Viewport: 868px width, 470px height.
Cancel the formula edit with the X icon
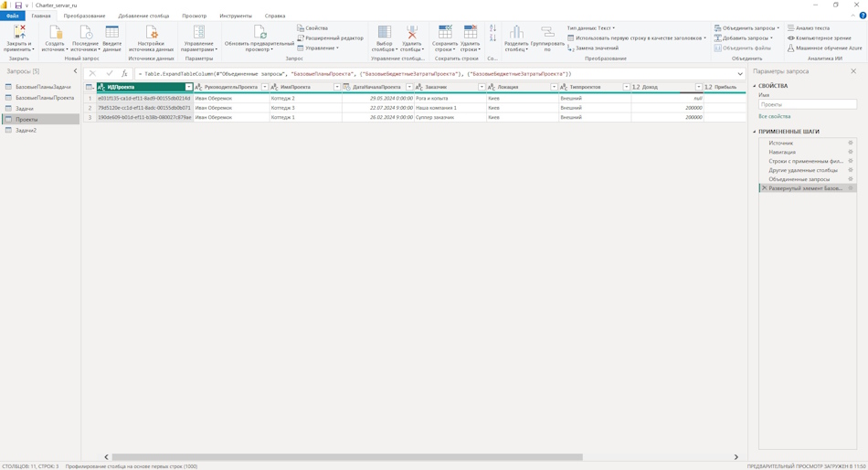click(x=92, y=73)
